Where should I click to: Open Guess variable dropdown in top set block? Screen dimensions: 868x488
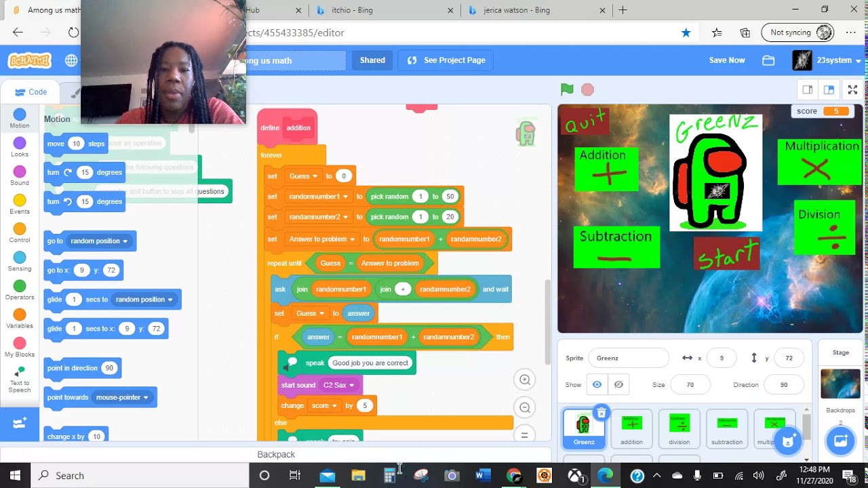point(303,176)
